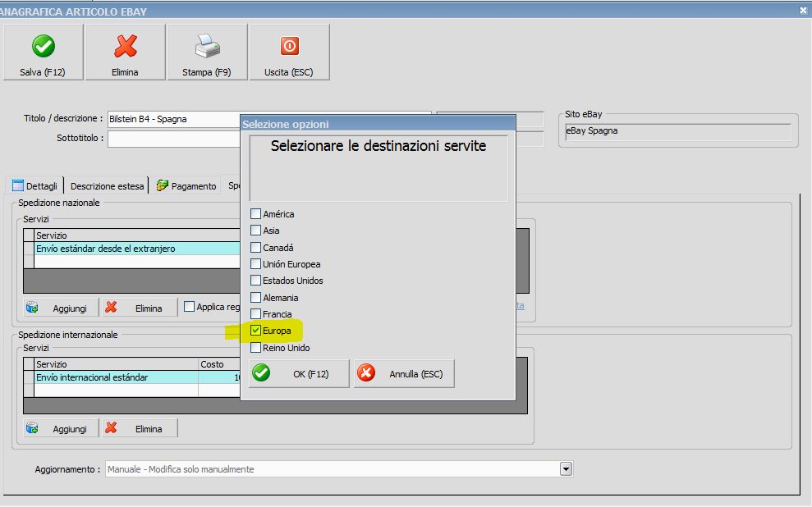Image resolution: width=812 pixels, height=507 pixels.
Task: Click the Costo column header
Action: (219, 364)
